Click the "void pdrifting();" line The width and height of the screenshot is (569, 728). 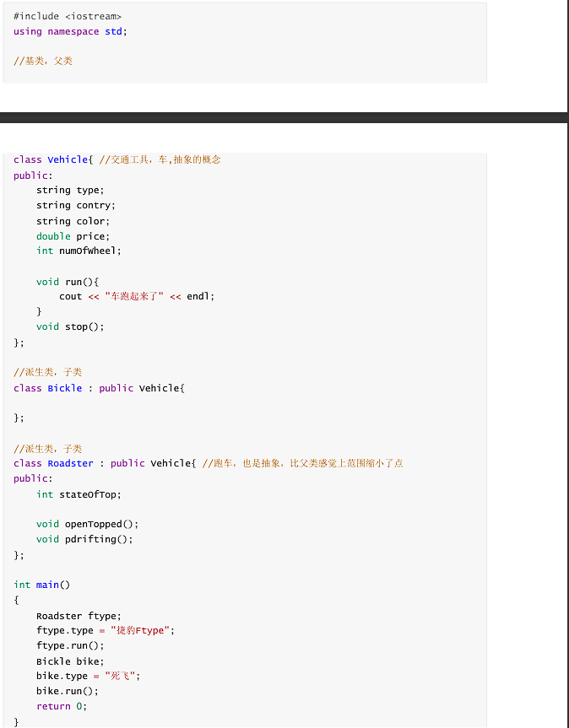click(84, 539)
